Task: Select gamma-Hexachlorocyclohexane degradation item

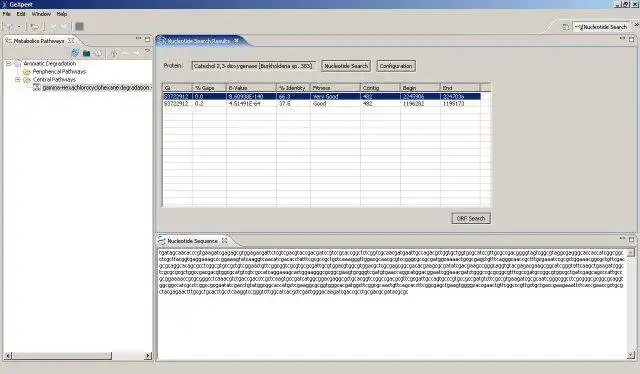Action: (x=96, y=87)
